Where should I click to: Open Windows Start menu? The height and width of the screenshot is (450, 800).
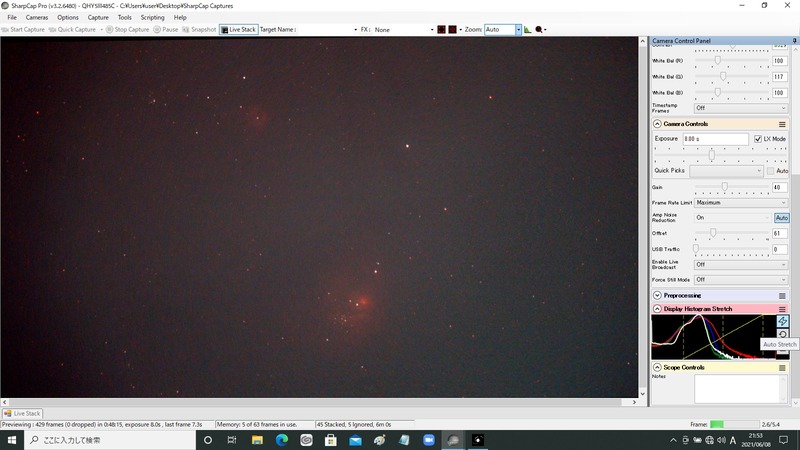point(12,440)
